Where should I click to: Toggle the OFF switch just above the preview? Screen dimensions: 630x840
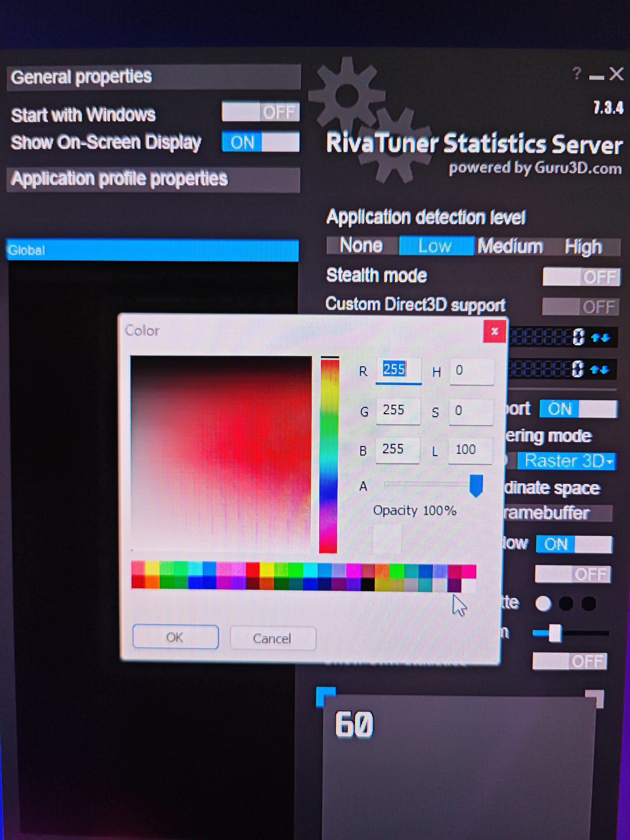click(570, 661)
